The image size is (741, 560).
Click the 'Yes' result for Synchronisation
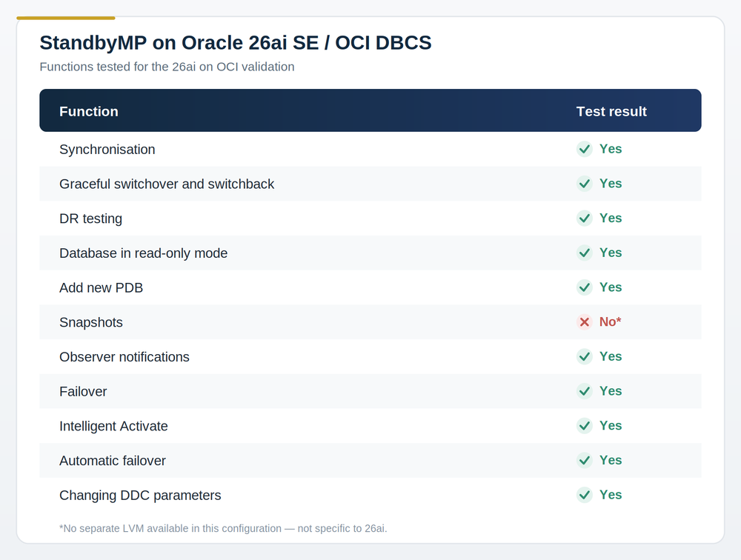pyautogui.click(x=611, y=149)
